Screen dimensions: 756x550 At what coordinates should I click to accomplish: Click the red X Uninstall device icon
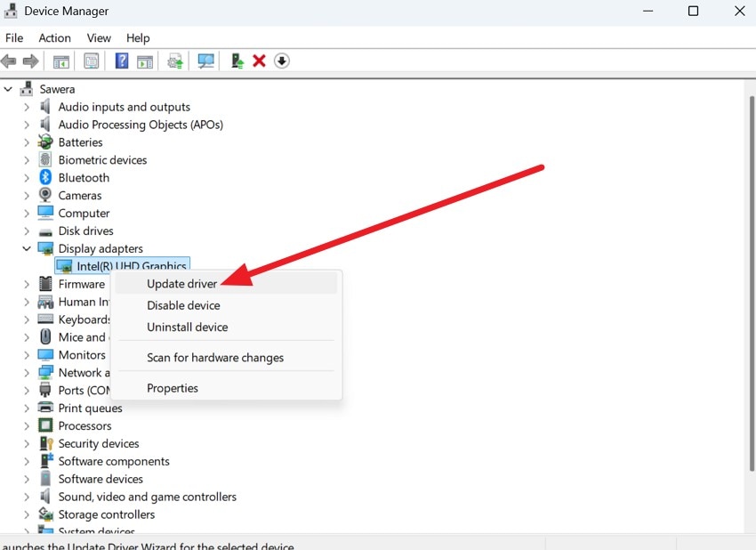coord(259,61)
